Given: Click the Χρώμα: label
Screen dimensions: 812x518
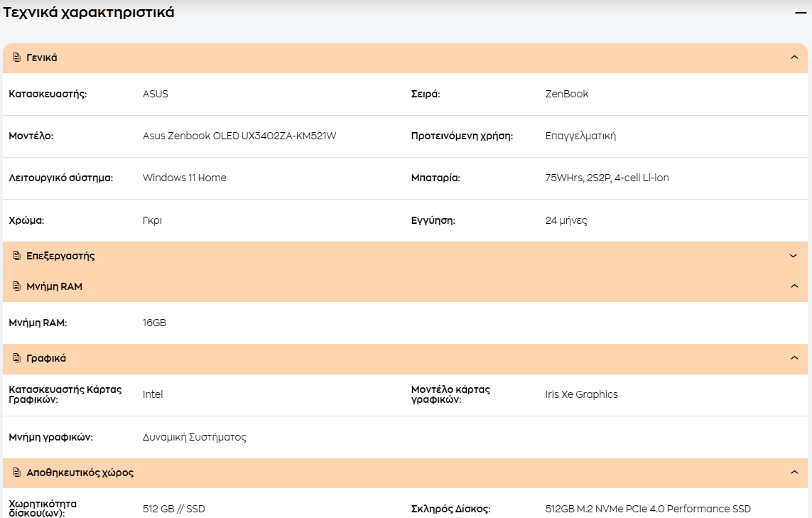Looking at the screenshot, I should point(26,220).
